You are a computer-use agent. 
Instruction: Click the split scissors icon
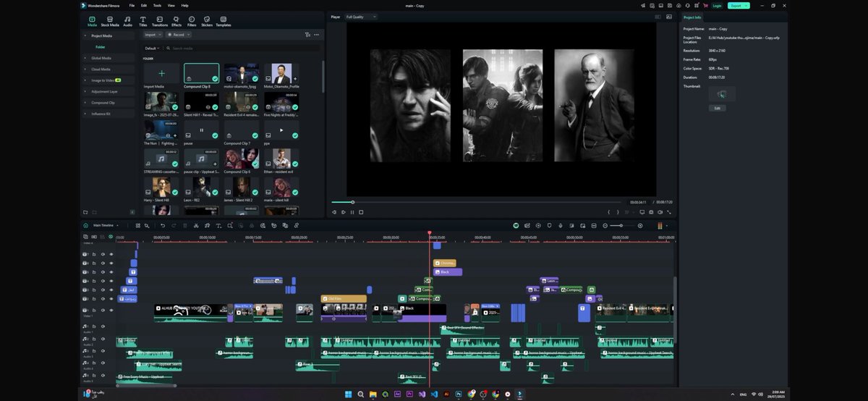pyautogui.click(x=196, y=225)
